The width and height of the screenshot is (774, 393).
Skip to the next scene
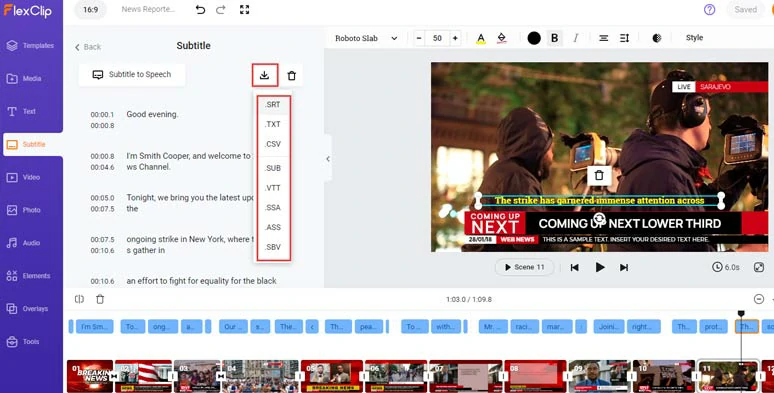click(x=624, y=267)
